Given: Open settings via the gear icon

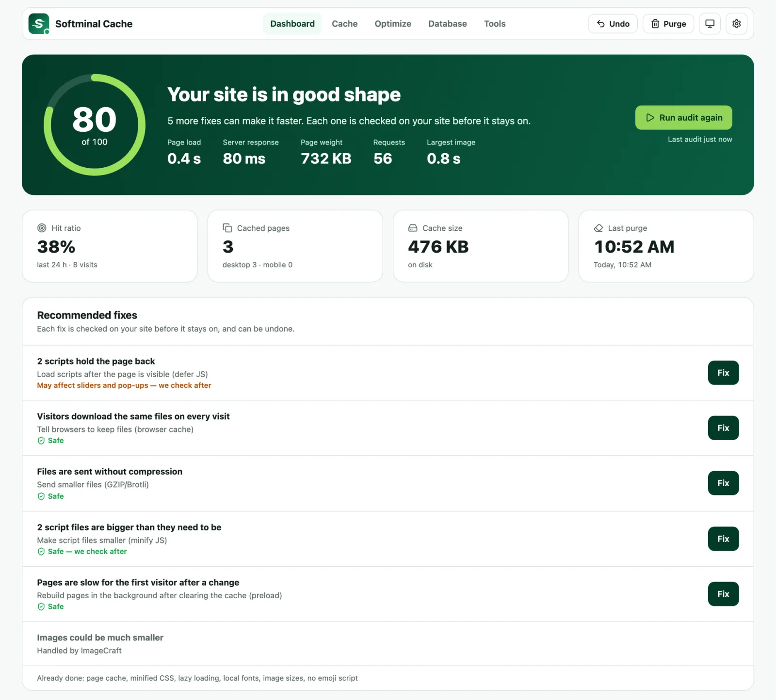Looking at the screenshot, I should point(736,24).
